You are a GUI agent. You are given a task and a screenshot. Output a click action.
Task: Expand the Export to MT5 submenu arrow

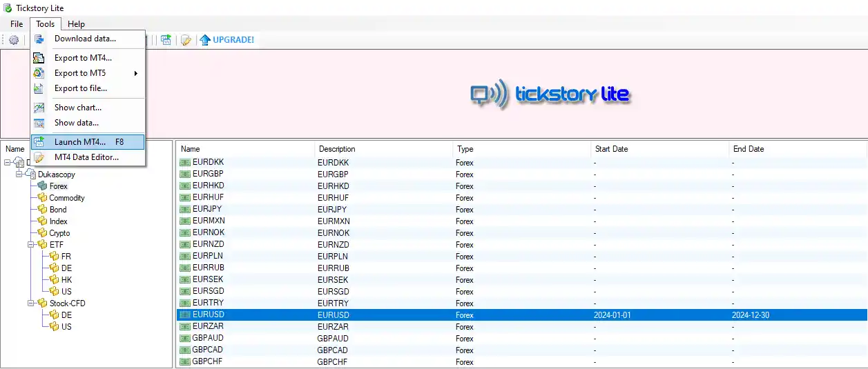click(x=136, y=73)
